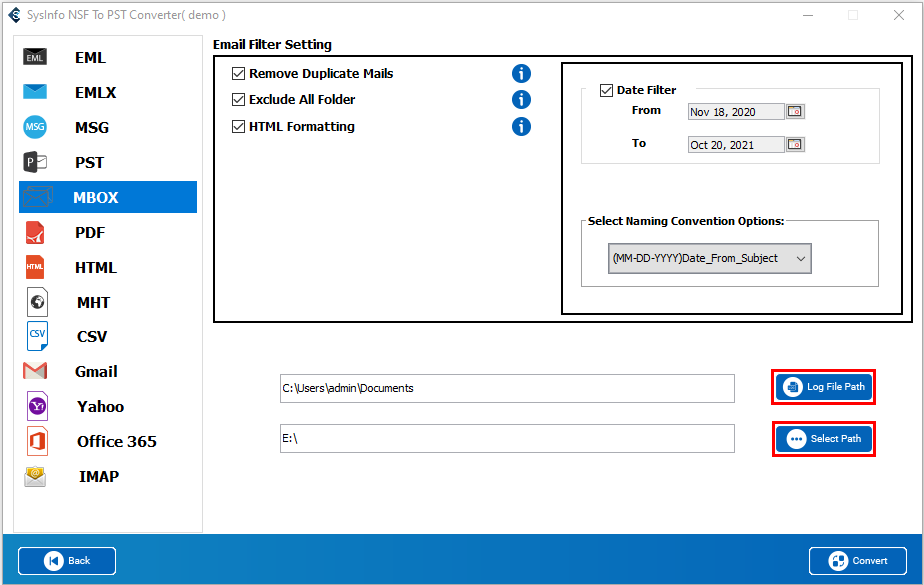Viewport: 924px width, 585px height.
Task: Click info icon next to Remove Duplicate Mails
Action: [521, 74]
